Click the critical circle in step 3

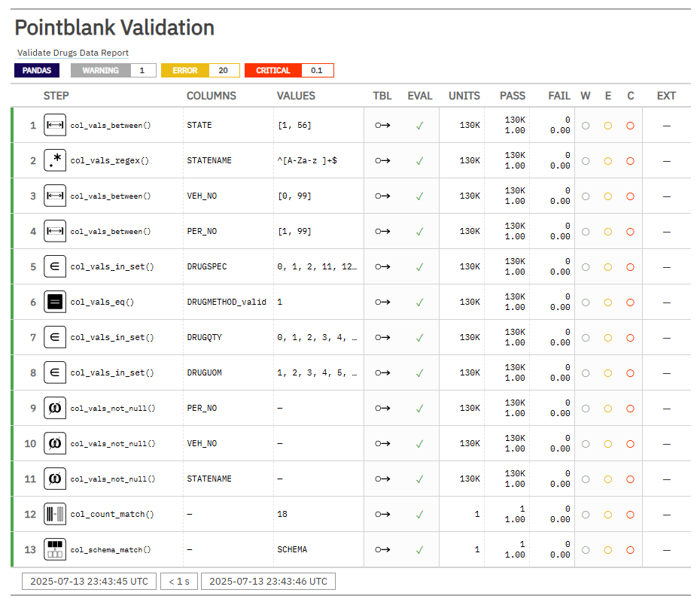[630, 196]
